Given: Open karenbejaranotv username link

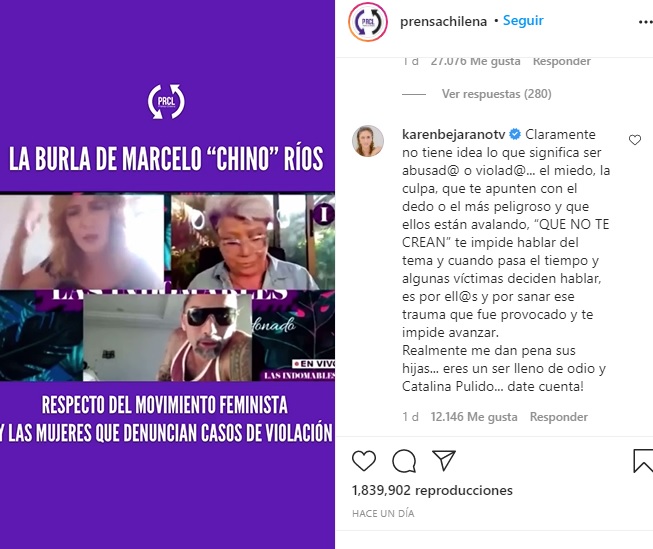Looking at the screenshot, I should click(x=454, y=134).
